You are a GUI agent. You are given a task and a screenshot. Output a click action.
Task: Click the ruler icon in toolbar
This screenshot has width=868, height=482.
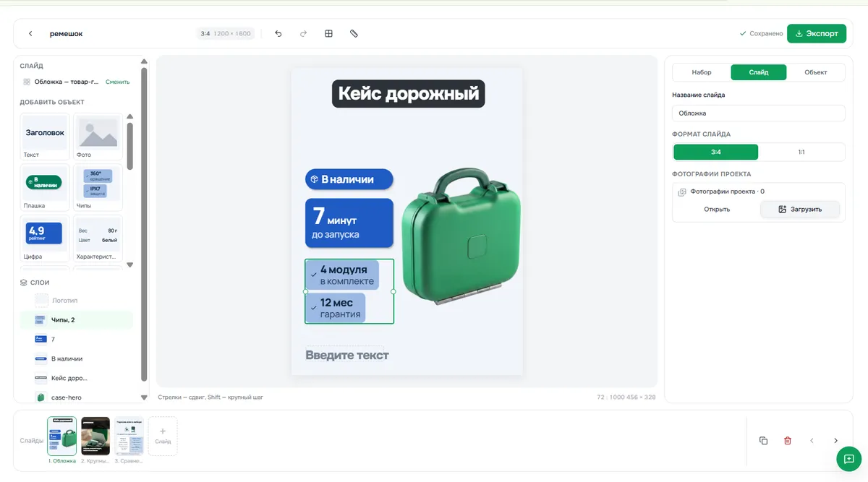354,33
